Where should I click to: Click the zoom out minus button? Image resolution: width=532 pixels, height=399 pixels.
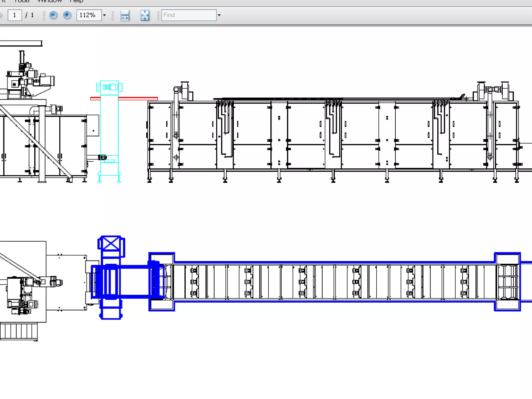pos(53,15)
